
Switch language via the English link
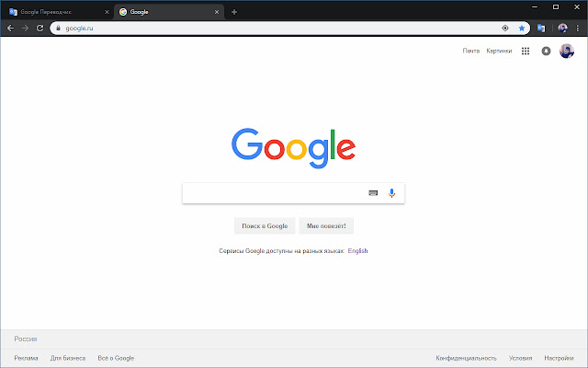[357, 251]
